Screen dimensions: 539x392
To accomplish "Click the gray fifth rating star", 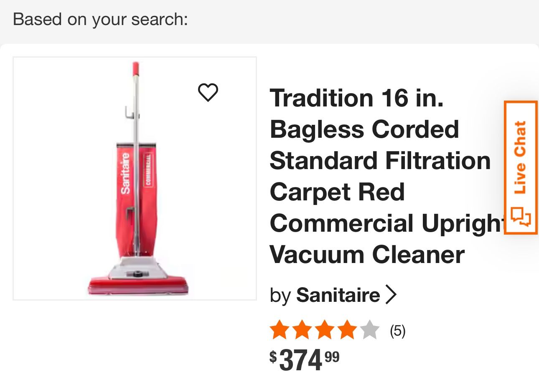I will [x=369, y=330].
